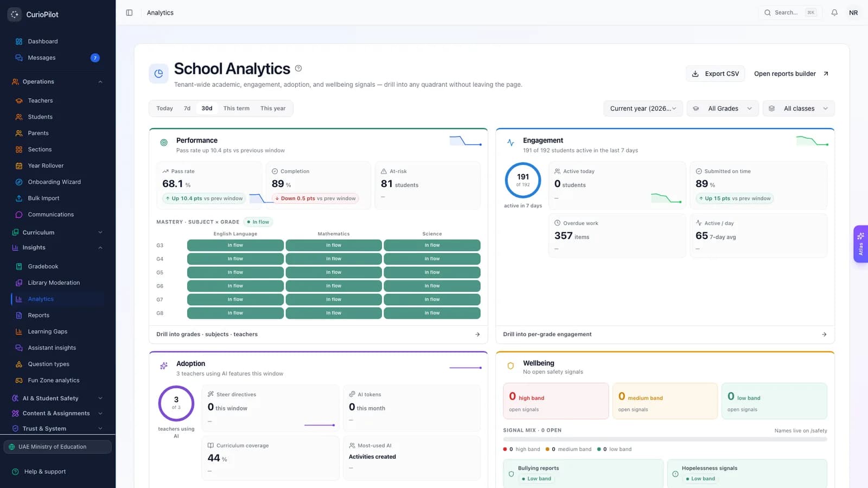Expand the Curriculum section
Viewport: 868px width, 488px height.
coord(58,232)
